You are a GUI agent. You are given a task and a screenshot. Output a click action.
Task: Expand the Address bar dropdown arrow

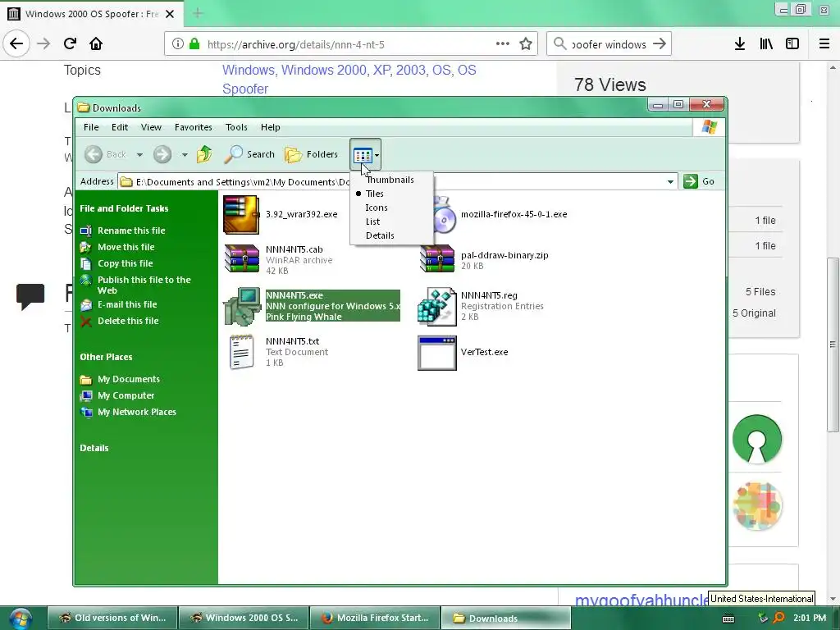(670, 181)
